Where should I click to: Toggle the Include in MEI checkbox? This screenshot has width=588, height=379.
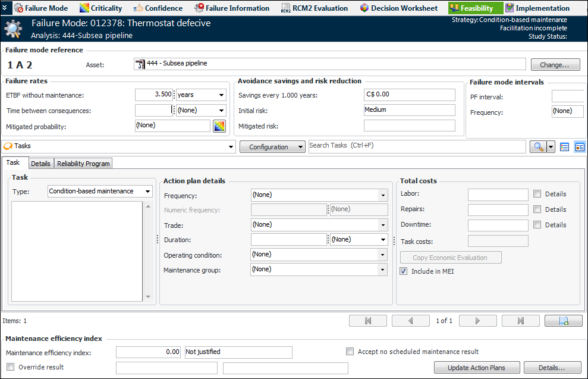pyautogui.click(x=404, y=271)
